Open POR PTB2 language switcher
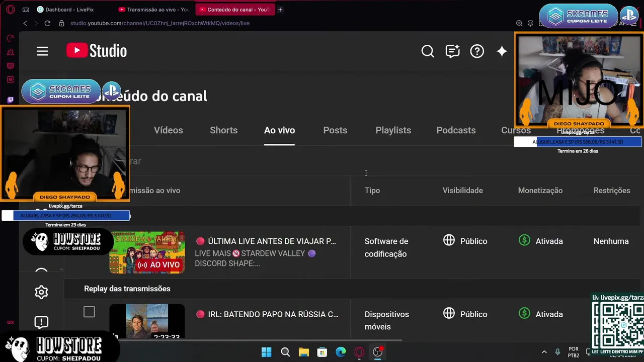 pyautogui.click(x=574, y=352)
